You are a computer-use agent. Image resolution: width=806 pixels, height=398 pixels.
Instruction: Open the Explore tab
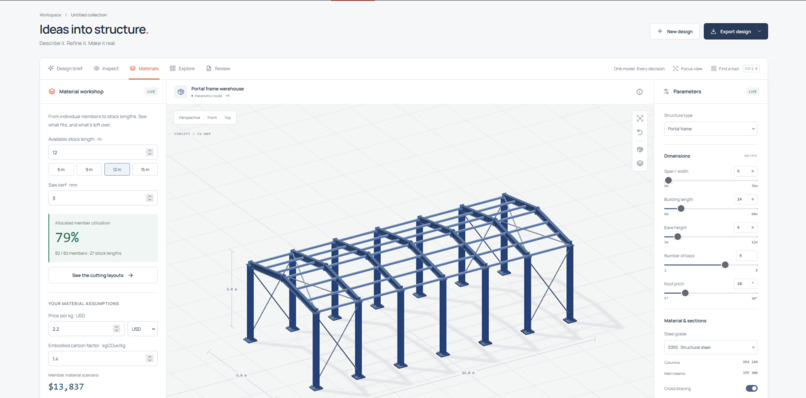[x=182, y=68]
